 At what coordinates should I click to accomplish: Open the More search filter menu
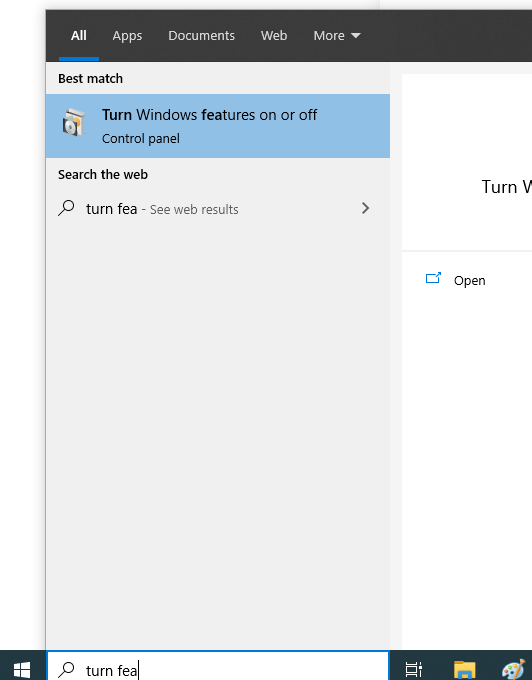click(337, 36)
